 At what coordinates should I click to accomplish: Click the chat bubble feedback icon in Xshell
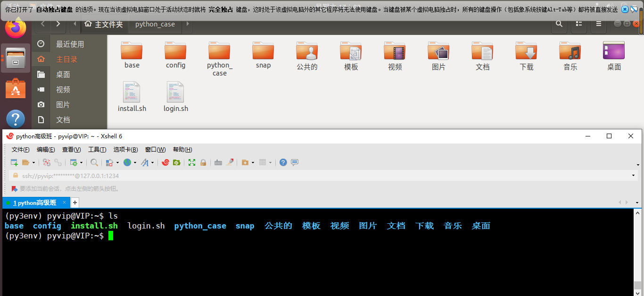(x=295, y=162)
